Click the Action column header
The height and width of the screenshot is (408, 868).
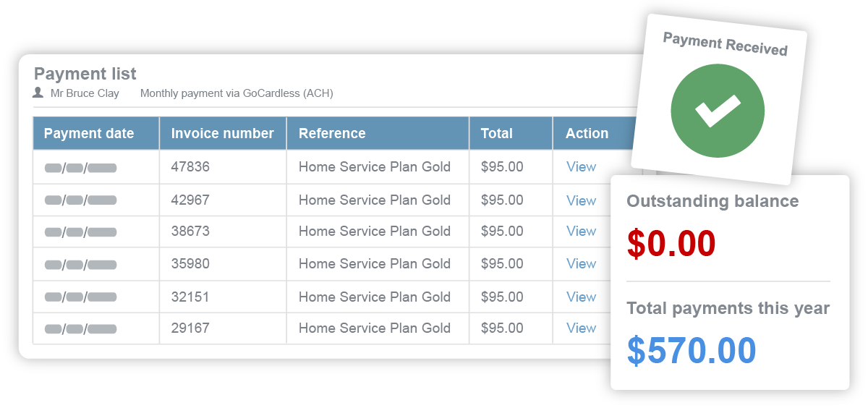click(x=587, y=133)
